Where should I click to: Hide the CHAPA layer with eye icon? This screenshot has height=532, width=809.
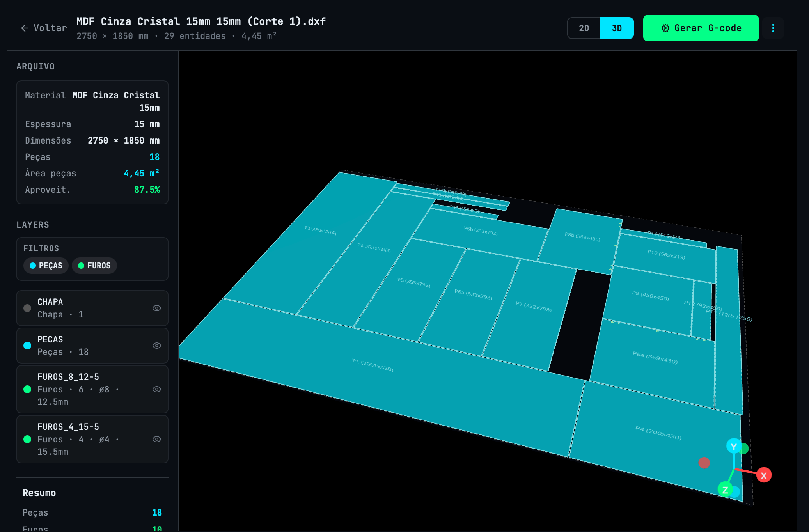pos(156,308)
